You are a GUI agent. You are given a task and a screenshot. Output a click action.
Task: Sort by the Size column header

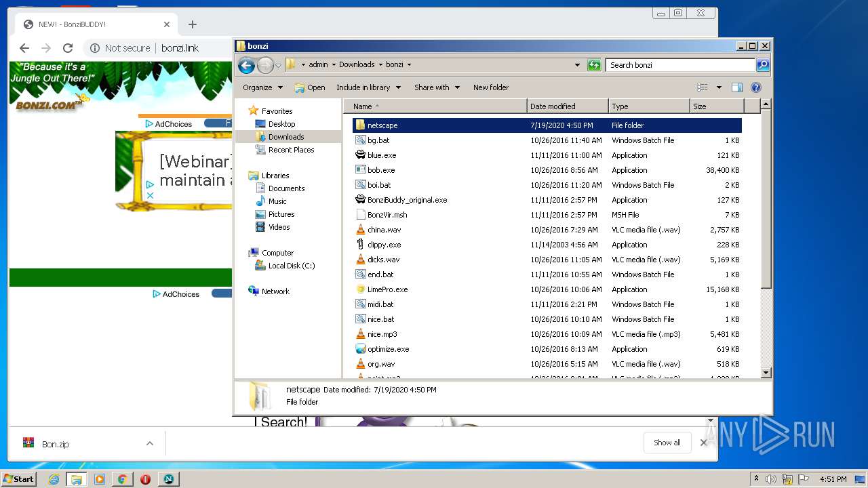[x=717, y=106]
